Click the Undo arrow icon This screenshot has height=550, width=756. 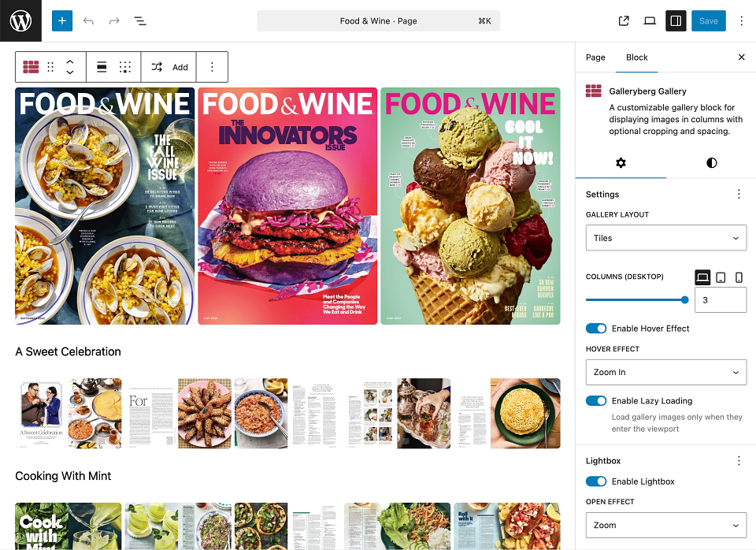pos(88,20)
